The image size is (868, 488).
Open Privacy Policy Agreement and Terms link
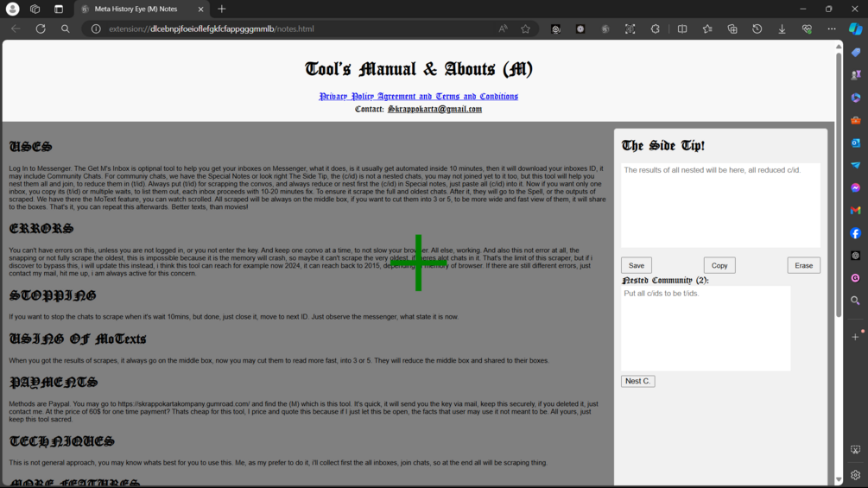tap(419, 96)
